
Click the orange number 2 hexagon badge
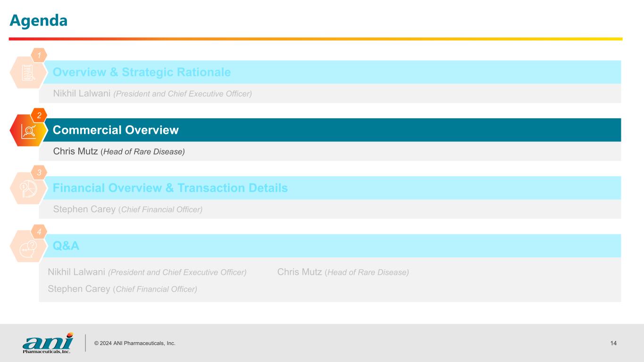39,115
